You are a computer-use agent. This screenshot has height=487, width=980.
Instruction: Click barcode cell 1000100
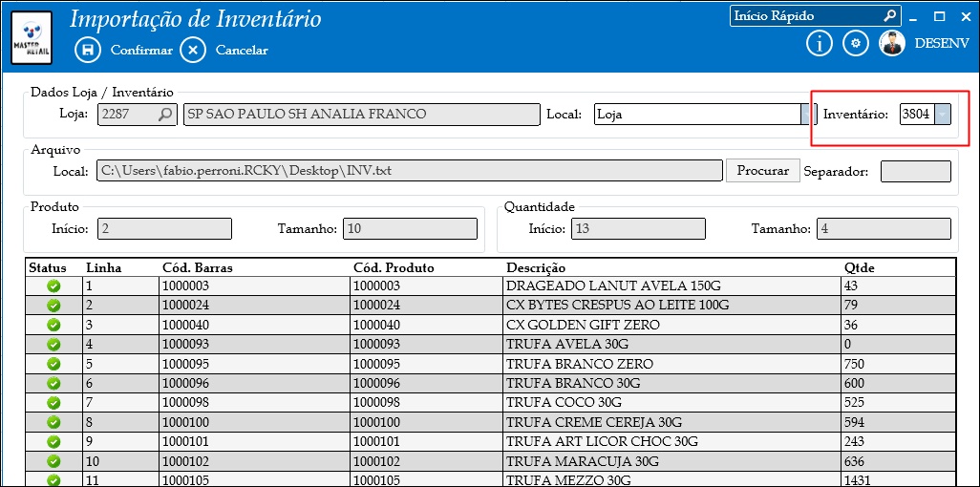[254, 422]
